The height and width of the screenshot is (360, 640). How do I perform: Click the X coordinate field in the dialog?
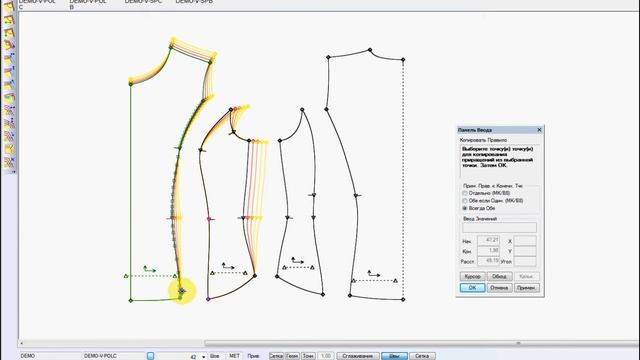[525, 241]
